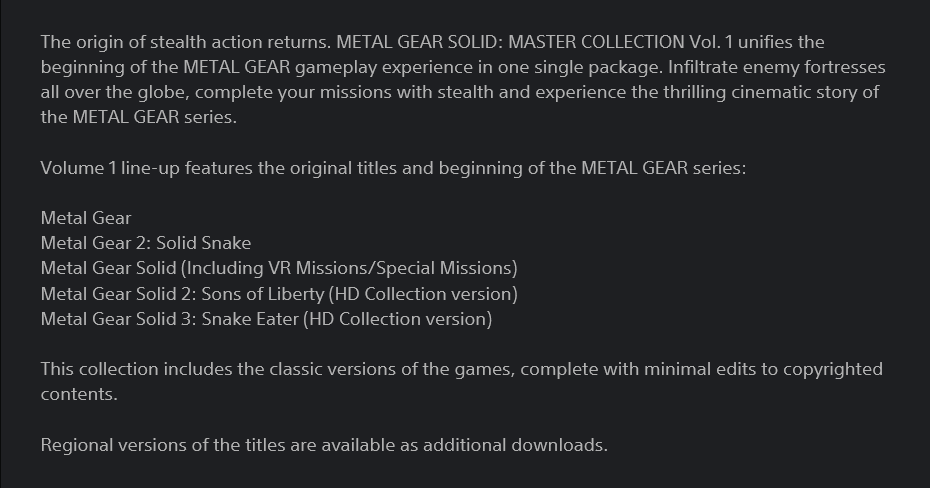Image resolution: width=930 pixels, height=488 pixels.
Task: Click the word 'contents.'
Action: [79, 394]
